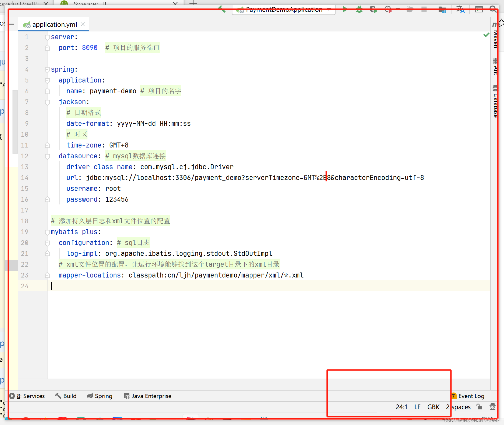Start debugging with the green bug icon
Screen dimensions: 504x425
(359, 9)
